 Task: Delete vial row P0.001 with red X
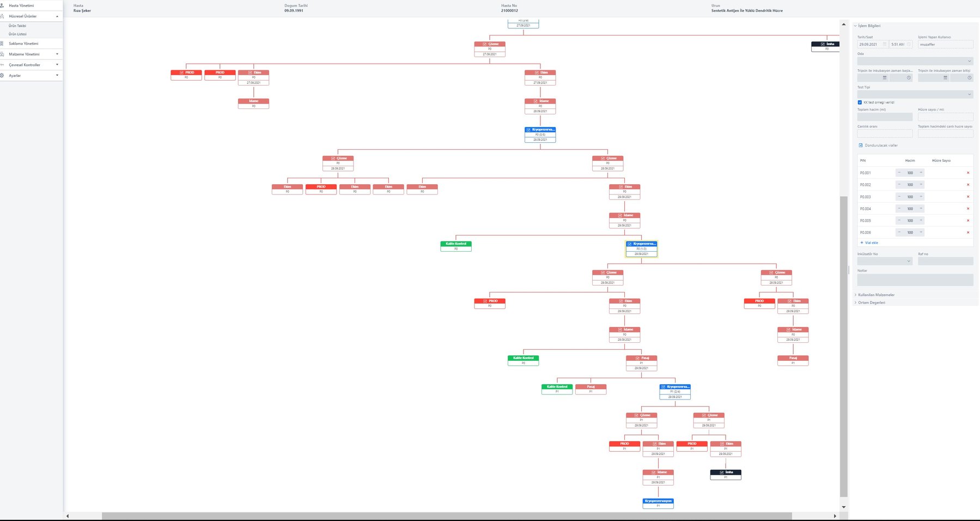tap(968, 173)
